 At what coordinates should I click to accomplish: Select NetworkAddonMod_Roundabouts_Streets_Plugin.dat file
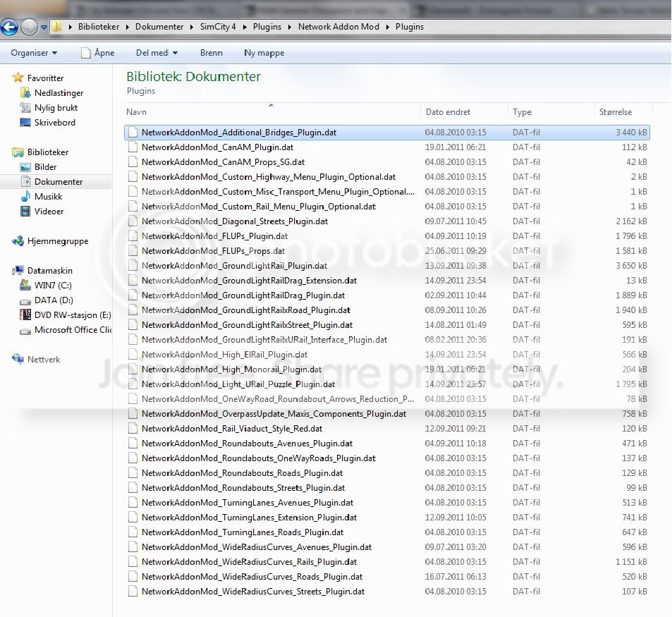(387, 487)
